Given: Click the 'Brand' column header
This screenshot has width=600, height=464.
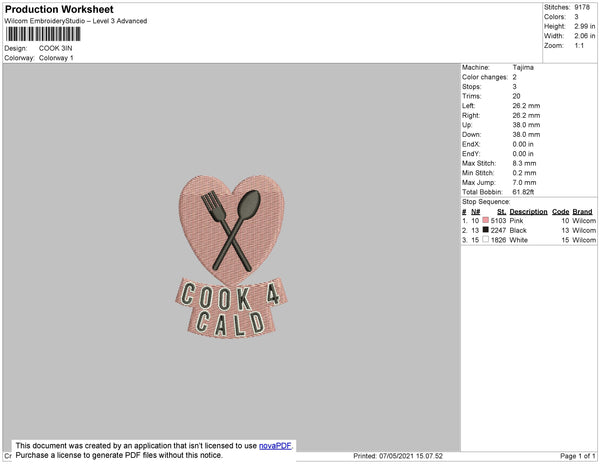Looking at the screenshot, I should (x=582, y=212).
